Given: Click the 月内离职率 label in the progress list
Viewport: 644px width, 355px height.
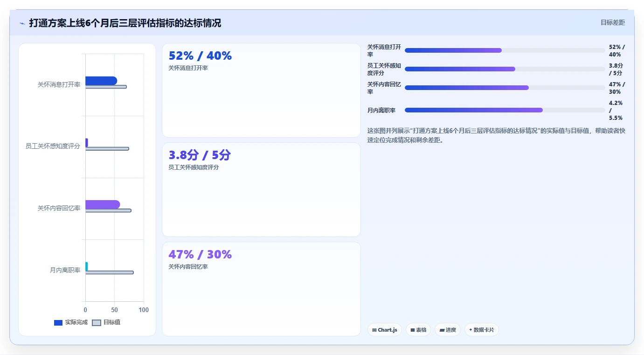Looking at the screenshot, I should click(381, 111).
